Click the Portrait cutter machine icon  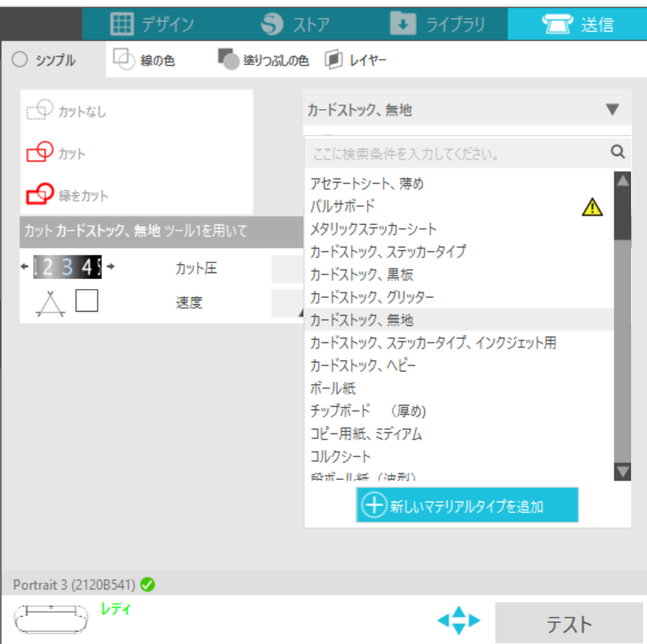point(51,618)
